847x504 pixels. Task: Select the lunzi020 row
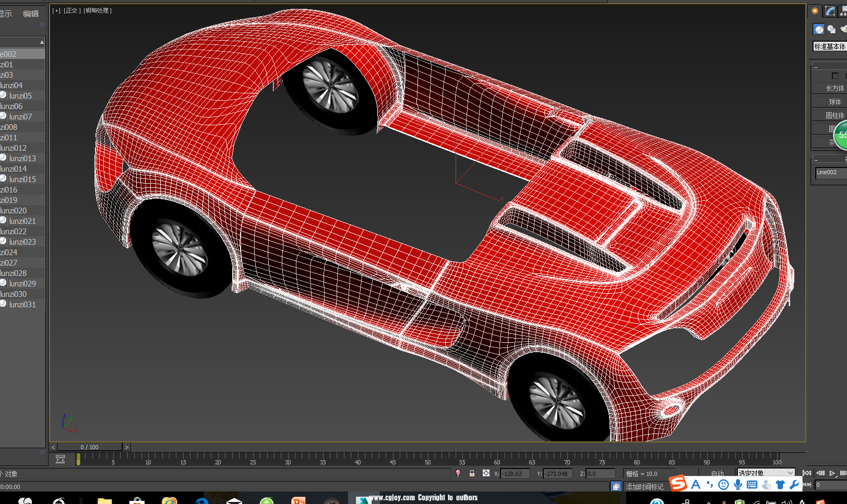pyautogui.click(x=22, y=211)
